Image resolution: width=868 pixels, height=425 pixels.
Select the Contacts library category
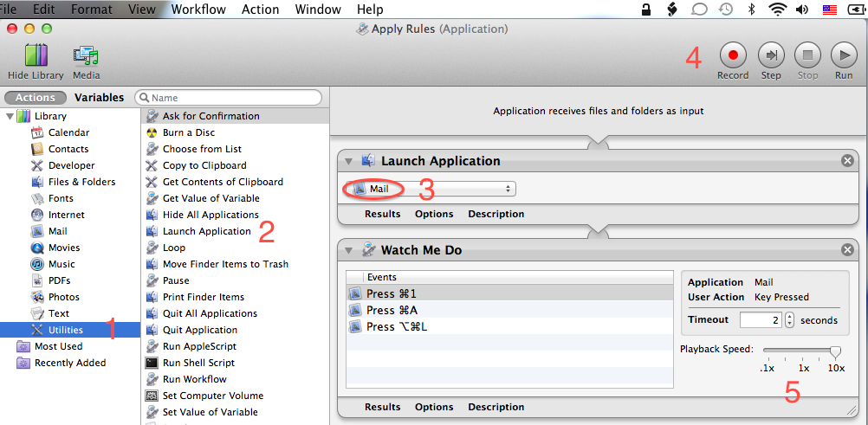click(68, 149)
